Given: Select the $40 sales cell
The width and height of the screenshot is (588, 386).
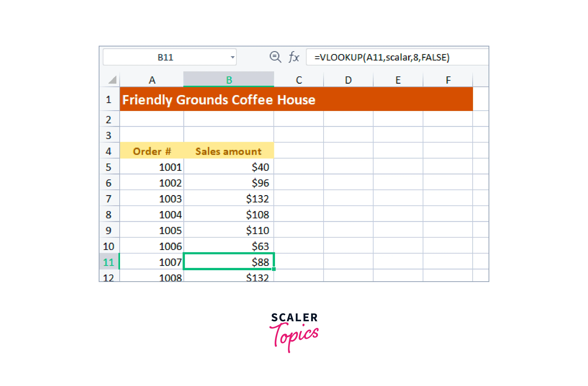Looking at the screenshot, I should 229,166.
